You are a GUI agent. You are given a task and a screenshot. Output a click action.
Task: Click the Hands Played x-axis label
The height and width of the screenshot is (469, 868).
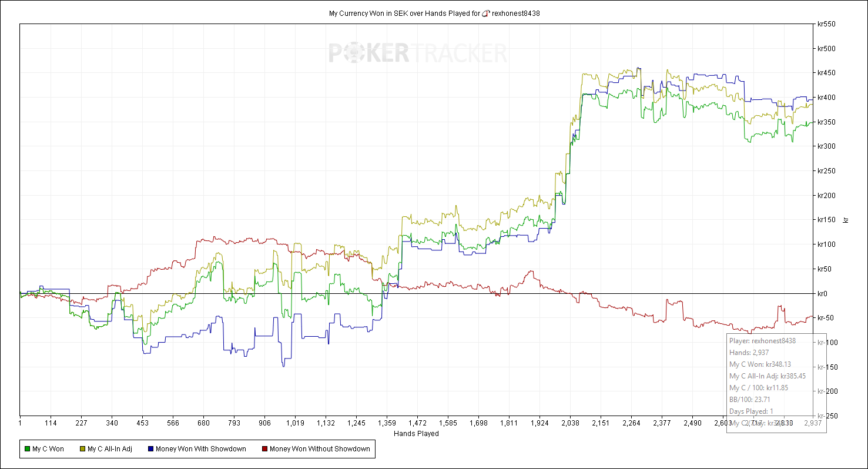pos(416,434)
